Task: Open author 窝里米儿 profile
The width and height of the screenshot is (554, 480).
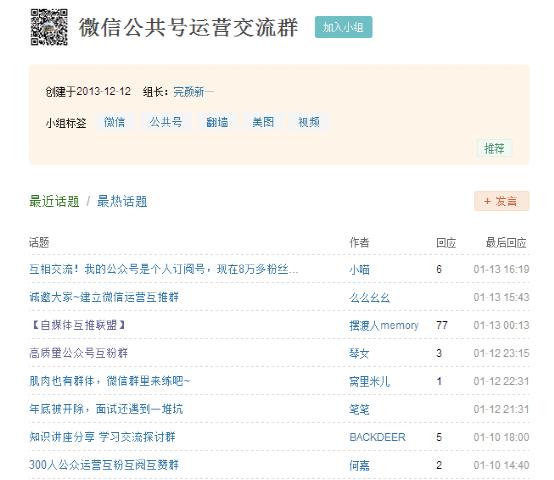Action: point(370,381)
